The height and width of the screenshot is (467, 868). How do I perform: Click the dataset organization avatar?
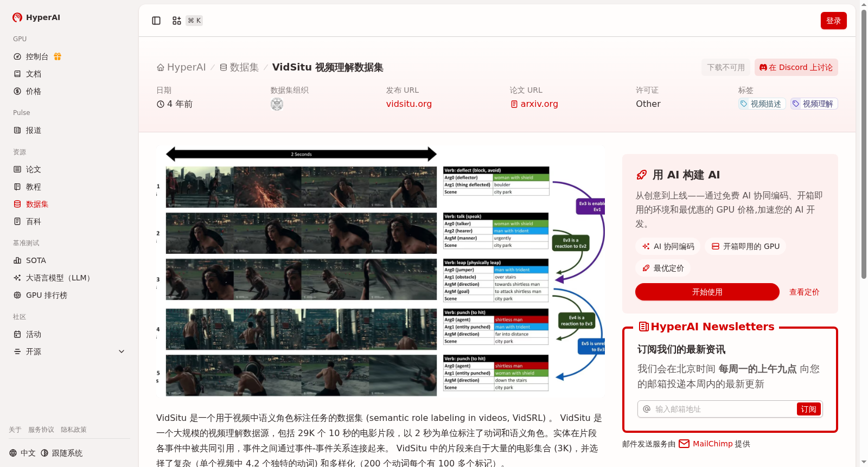tap(277, 104)
